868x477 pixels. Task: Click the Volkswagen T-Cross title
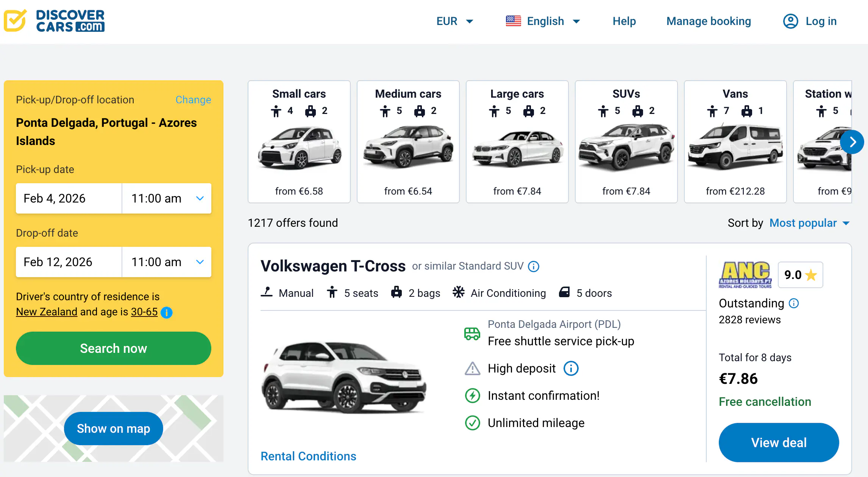point(333,266)
